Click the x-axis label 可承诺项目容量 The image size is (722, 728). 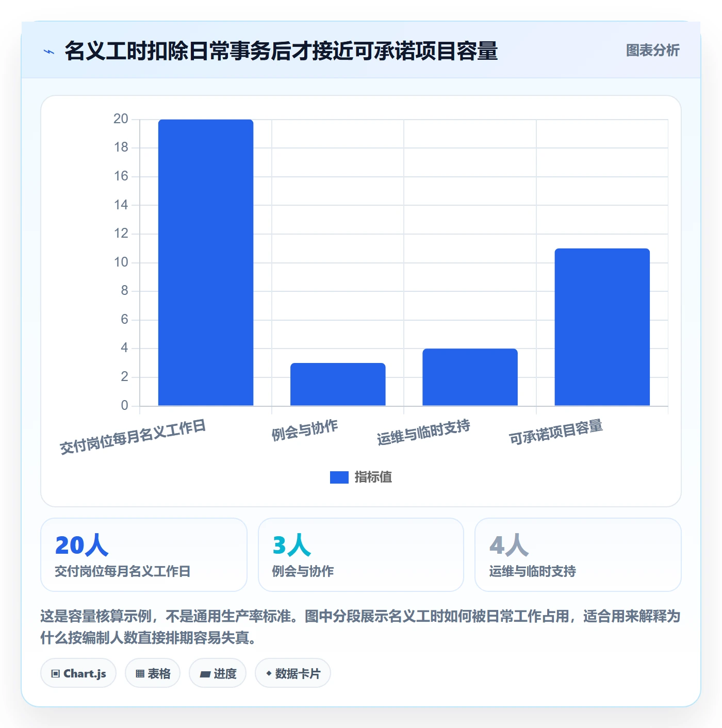[x=556, y=432]
